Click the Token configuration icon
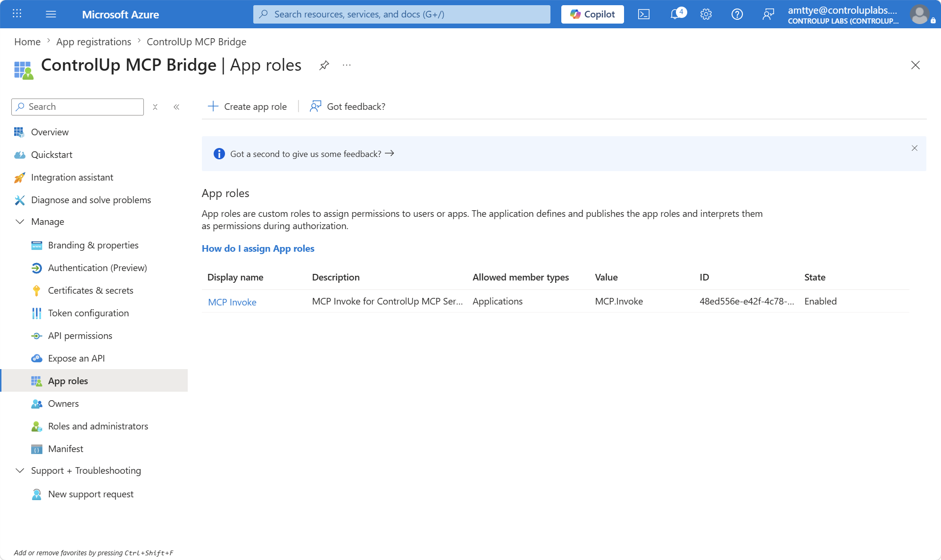 click(x=36, y=313)
